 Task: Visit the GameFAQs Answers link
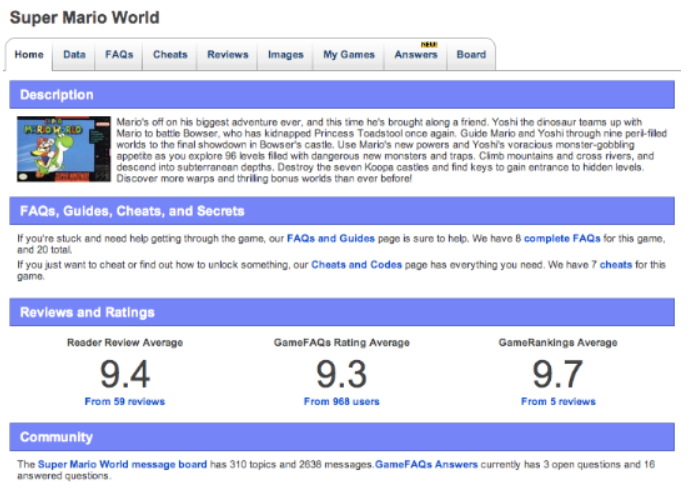(x=427, y=465)
